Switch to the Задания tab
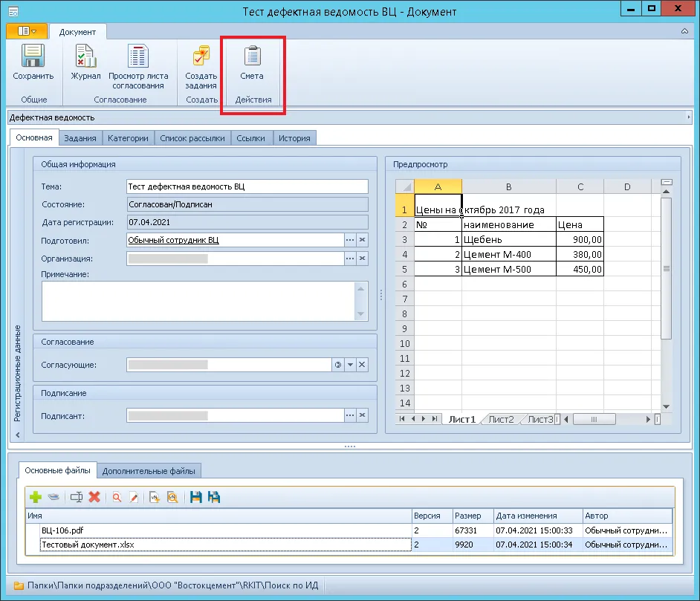 pyautogui.click(x=80, y=137)
